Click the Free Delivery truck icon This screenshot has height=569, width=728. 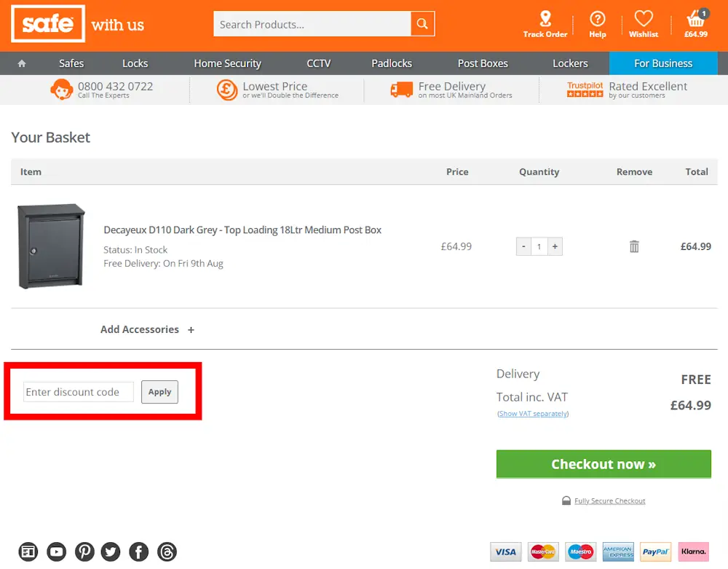coord(402,90)
